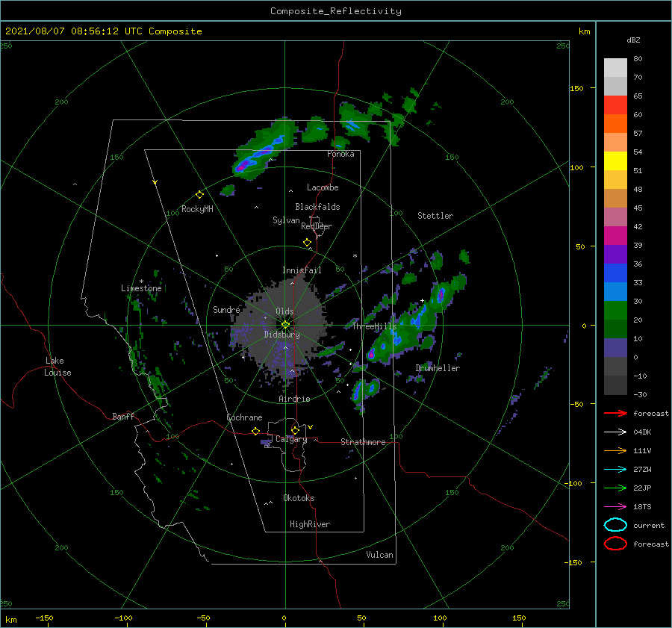Click the orange swatch below 60 dBZ
Viewport: 672px width, 628px height.
click(615, 124)
